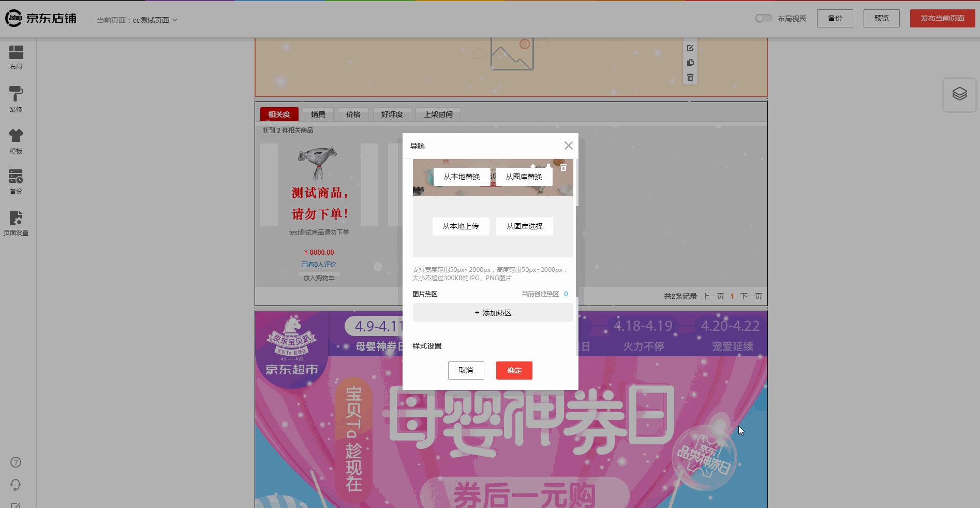Open the 模板 template panel
The image size is (980, 508).
pos(16,141)
